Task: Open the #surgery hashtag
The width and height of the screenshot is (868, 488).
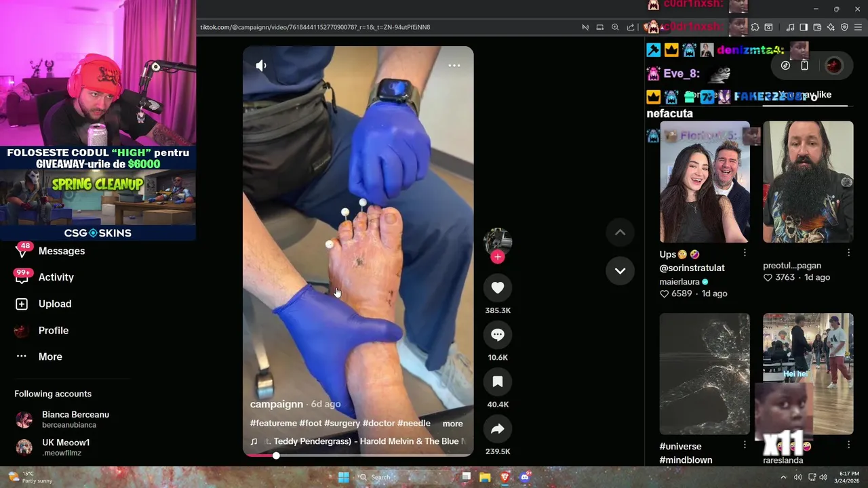Action: [x=342, y=423]
